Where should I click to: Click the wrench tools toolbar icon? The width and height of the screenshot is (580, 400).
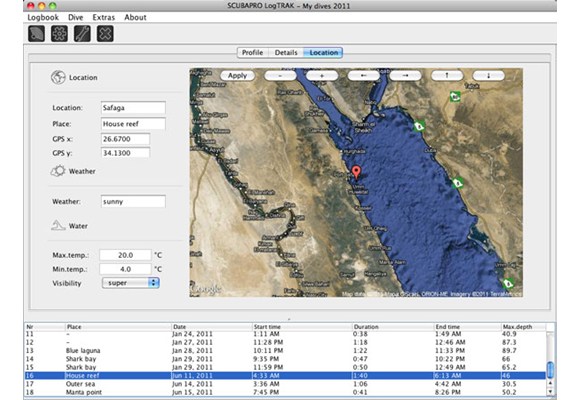point(82,34)
